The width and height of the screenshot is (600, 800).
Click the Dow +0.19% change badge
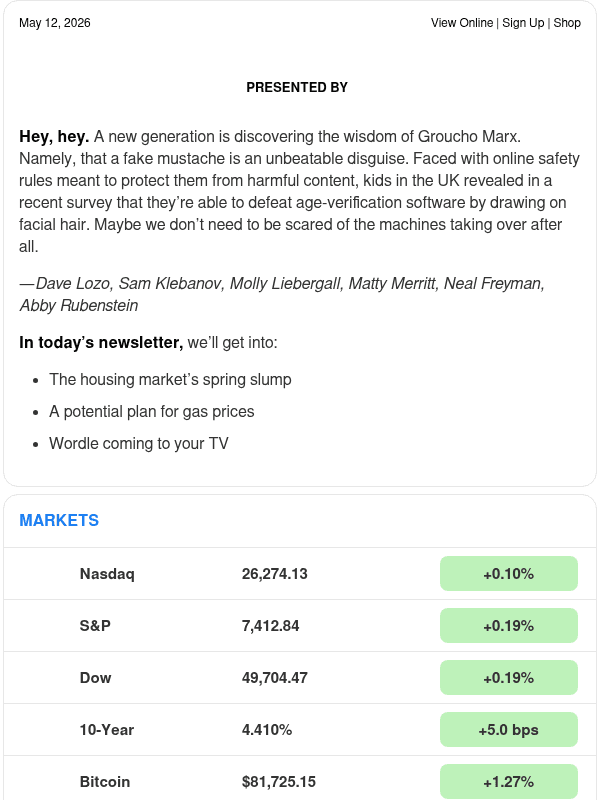pos(509,678)
